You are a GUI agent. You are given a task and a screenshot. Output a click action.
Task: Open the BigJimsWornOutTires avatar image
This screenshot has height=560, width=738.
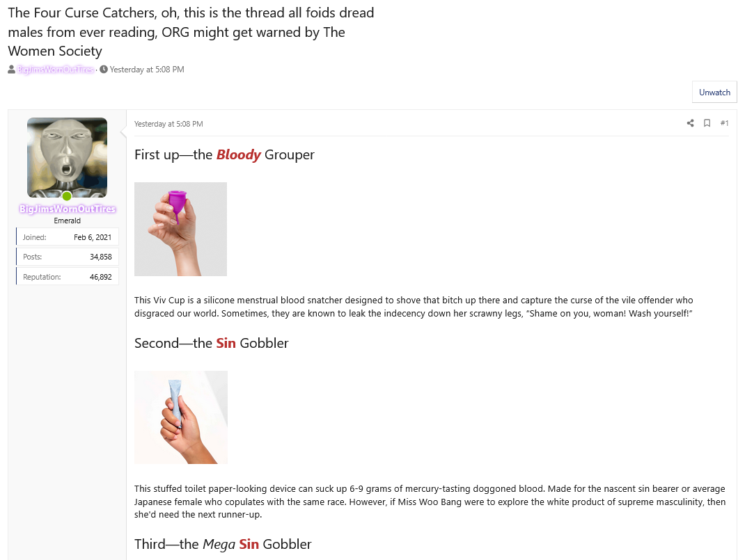point(68,157)
